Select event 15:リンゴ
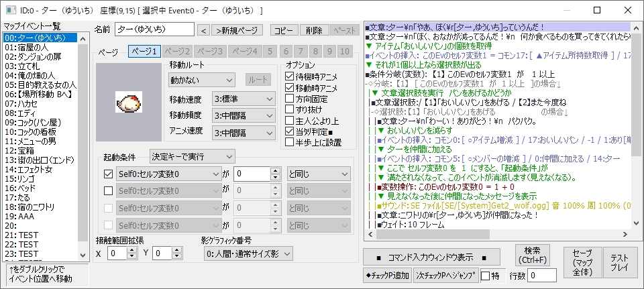This screenshot has height=289, width=644. pyautogui.click(x=40, y=178)
